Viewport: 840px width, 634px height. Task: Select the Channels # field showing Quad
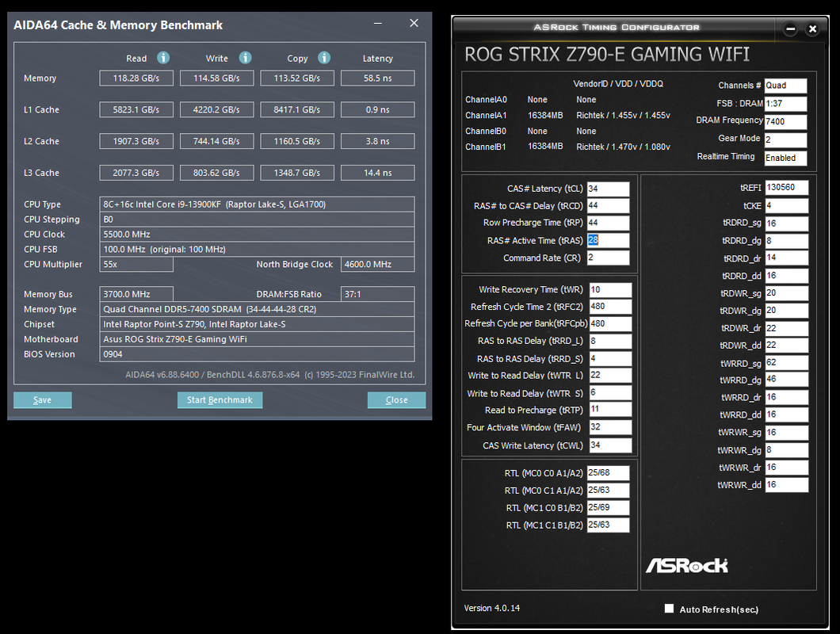pyautogui.click(x=785, y=86)
